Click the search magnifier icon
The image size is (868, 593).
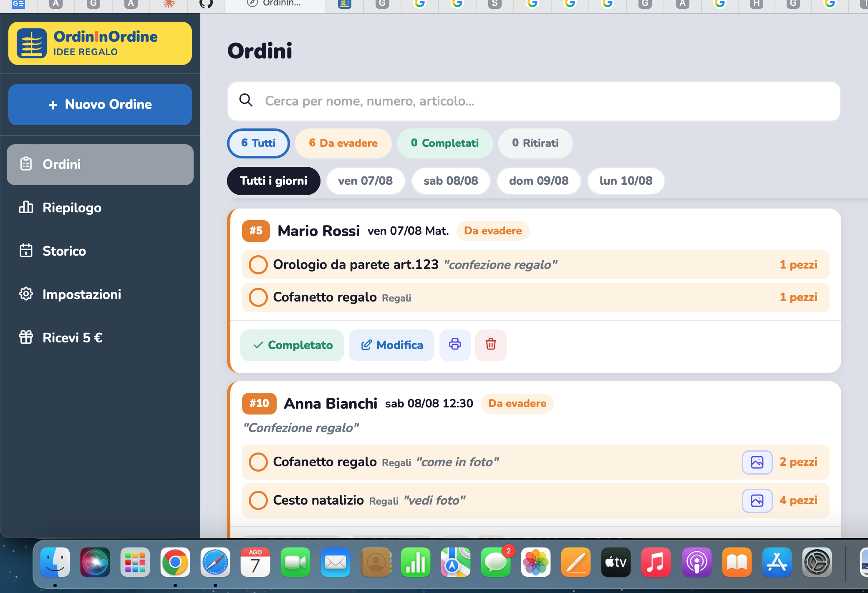click(246, 101)
